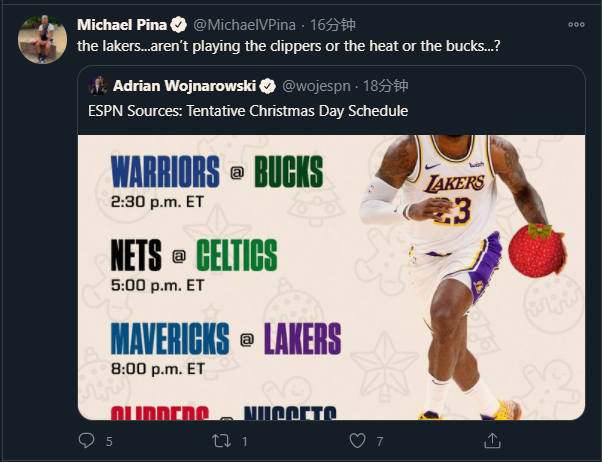Expand the Christmas Day schedule image
Viewport: 602px width, 462px height.
click(x=331, y=275)
